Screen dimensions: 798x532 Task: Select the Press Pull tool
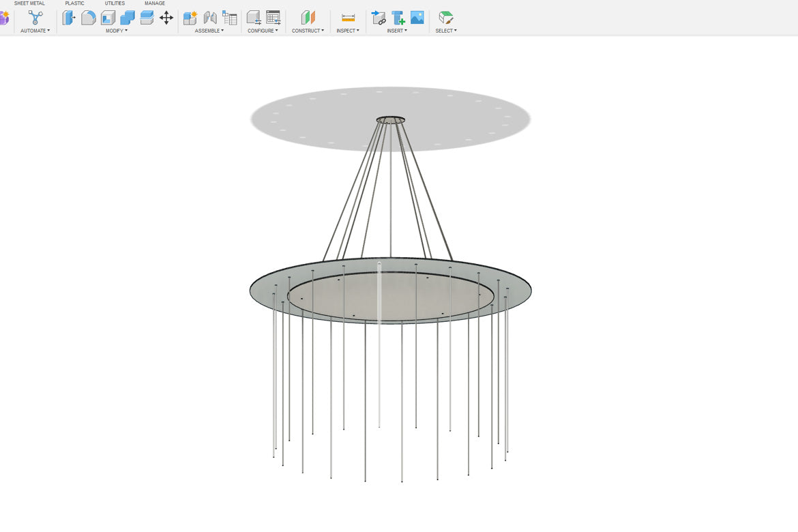coord(69,18)
